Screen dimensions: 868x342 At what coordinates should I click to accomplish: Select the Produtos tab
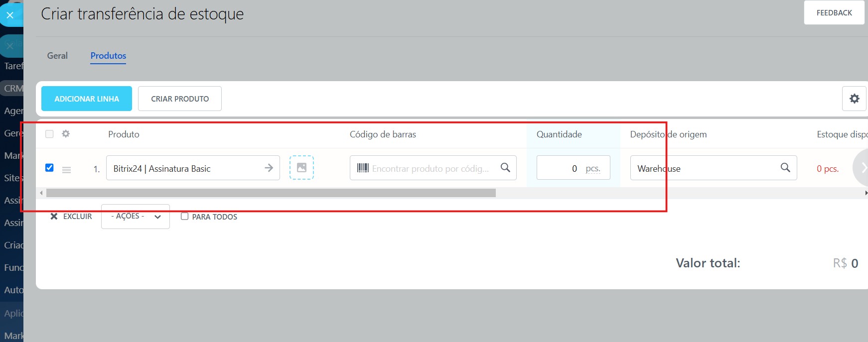108,56
